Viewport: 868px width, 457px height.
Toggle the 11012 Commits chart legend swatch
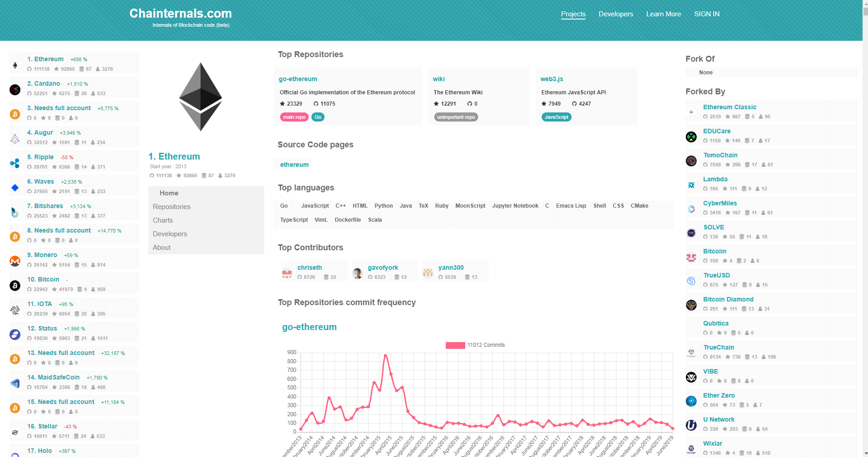click(x=455, y=345)
